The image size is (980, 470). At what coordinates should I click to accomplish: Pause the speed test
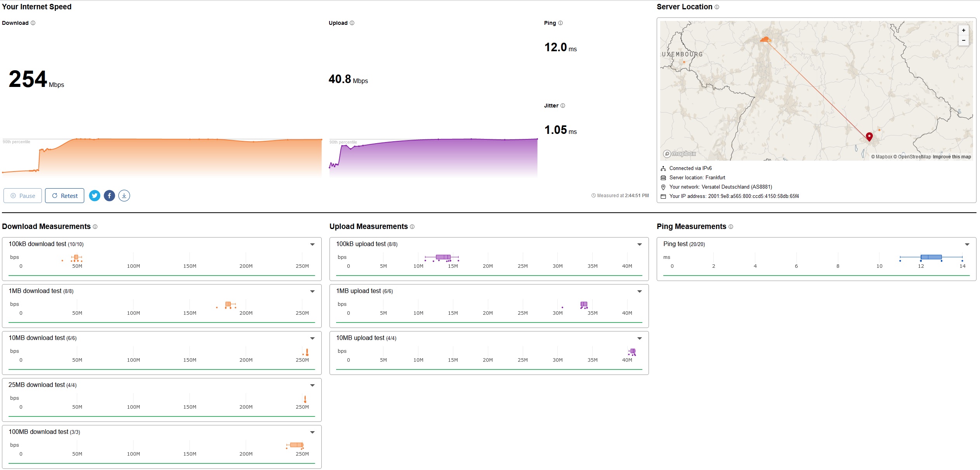[23, 196]
